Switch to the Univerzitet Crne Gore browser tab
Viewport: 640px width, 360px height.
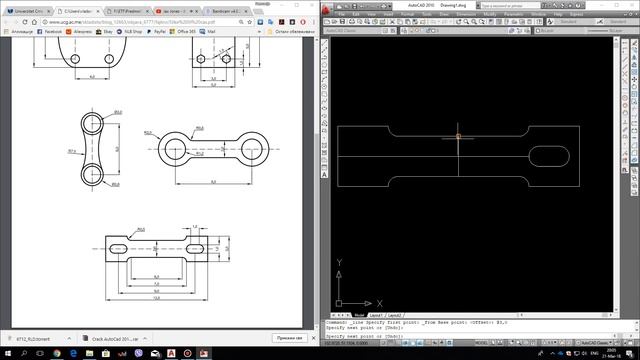(29, 11)
